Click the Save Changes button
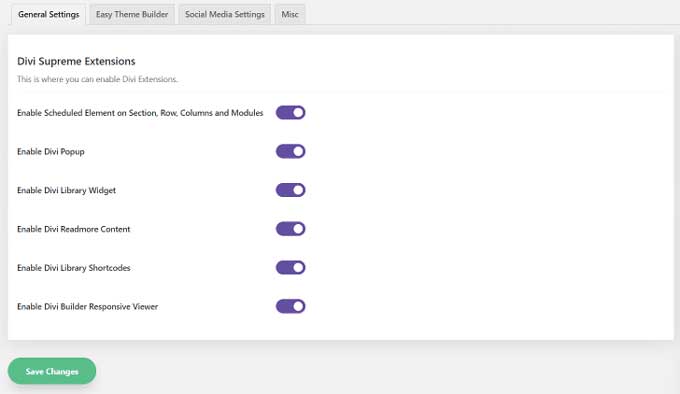The height and width of the screenshot is (394, 680). (x=52, y=371)
